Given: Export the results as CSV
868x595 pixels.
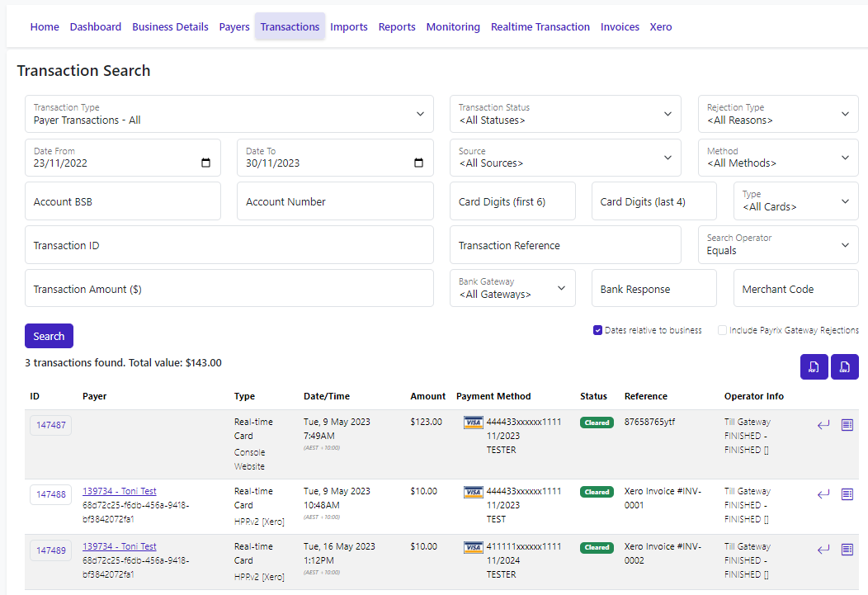Looking at the screenshot, I should pyautogui.click(x=845, y=367).
